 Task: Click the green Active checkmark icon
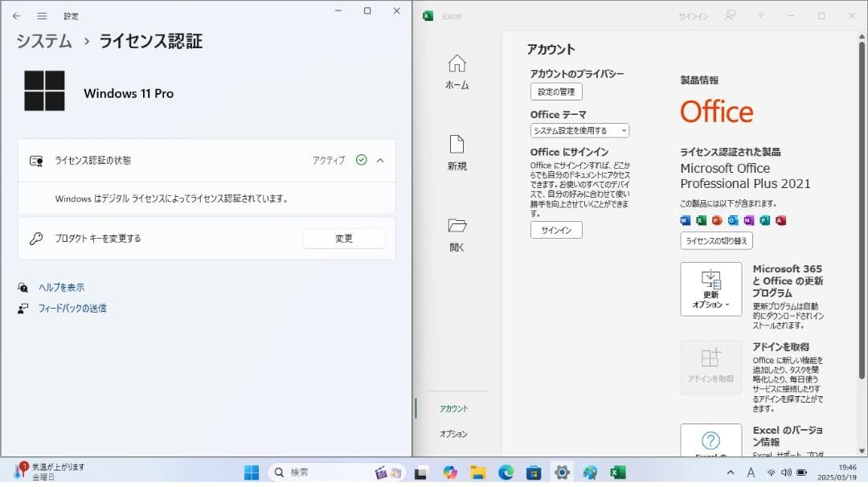[362, 160]
